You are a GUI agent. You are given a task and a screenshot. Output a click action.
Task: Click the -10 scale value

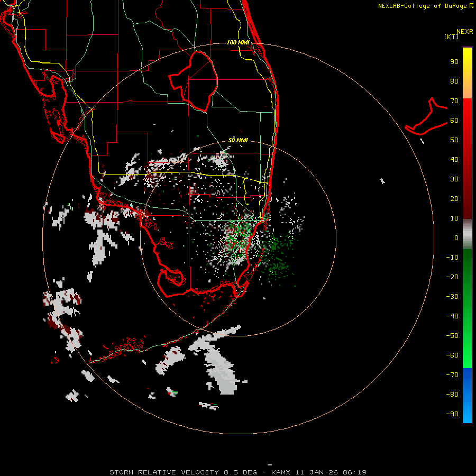tap(452, 258)
